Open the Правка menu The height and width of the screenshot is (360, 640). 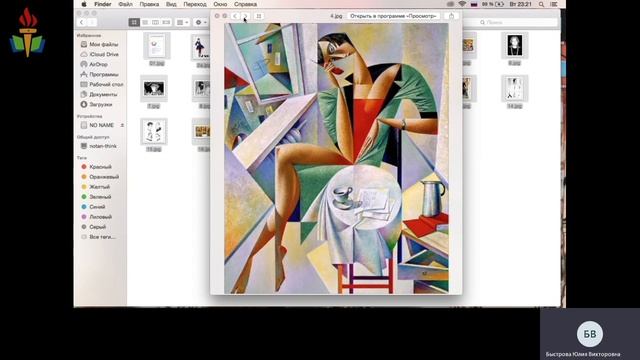(x=149, y=4)
